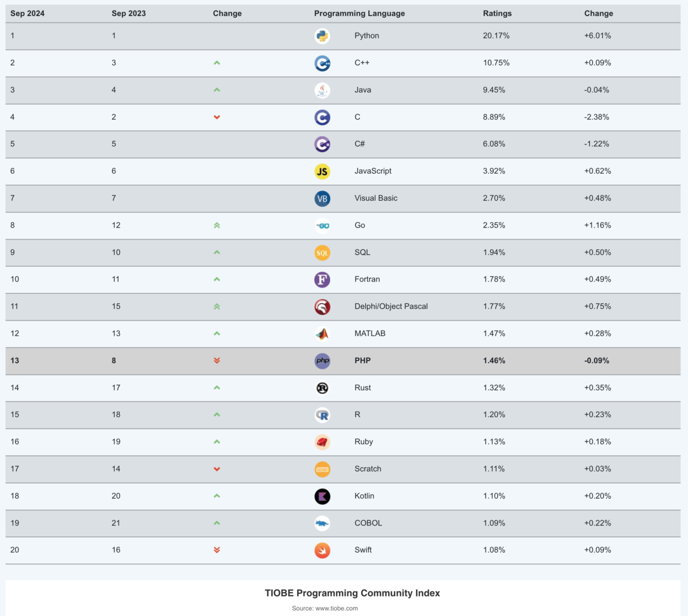Click the red Ruby gem icon
The width and height of the screenshot is (688, 616).
tap(322, 442)
